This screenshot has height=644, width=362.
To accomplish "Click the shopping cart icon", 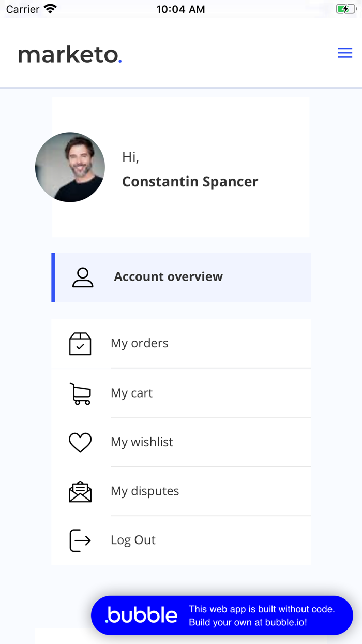I will [x=80, y=393].
